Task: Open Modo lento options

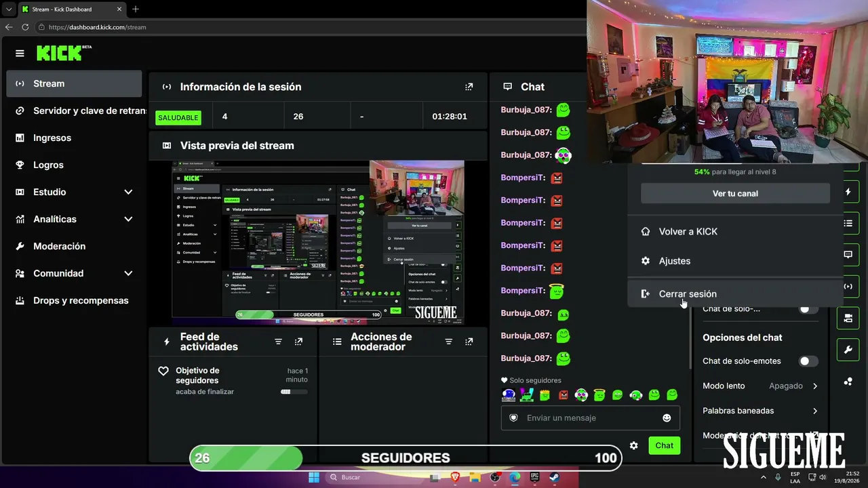Action: pos(761,386)
